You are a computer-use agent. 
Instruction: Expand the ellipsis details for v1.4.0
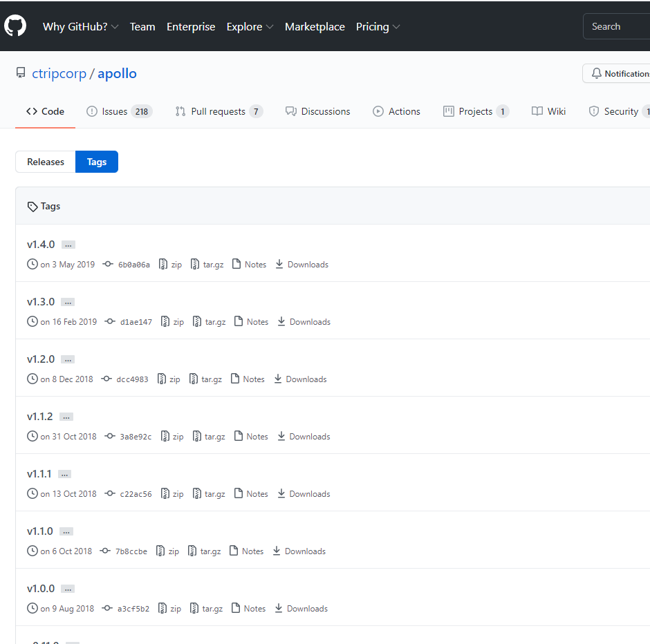(x=68, y=245)
